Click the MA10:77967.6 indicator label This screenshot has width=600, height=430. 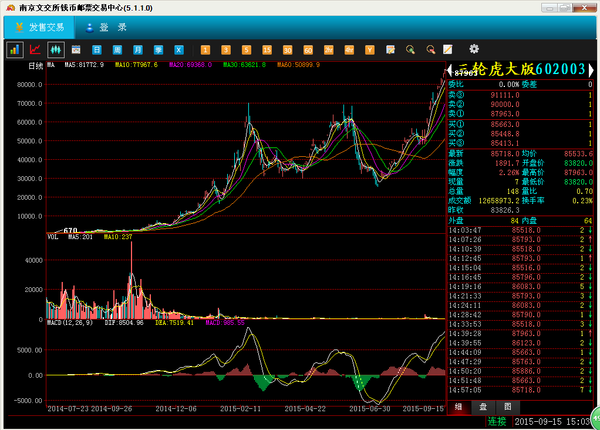pyautogui.click(x=137, y=65)
